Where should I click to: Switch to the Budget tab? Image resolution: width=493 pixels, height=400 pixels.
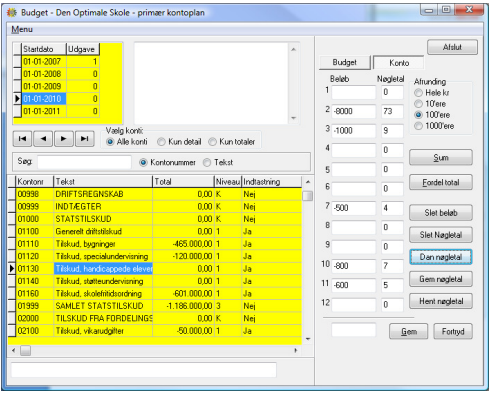pyautogui.click(x=345, y=62)
